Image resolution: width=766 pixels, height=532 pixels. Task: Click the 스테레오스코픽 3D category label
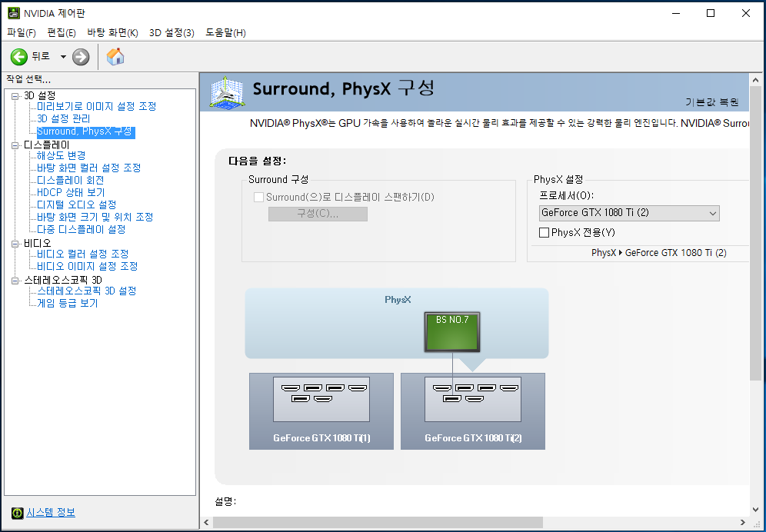[63, 281]
